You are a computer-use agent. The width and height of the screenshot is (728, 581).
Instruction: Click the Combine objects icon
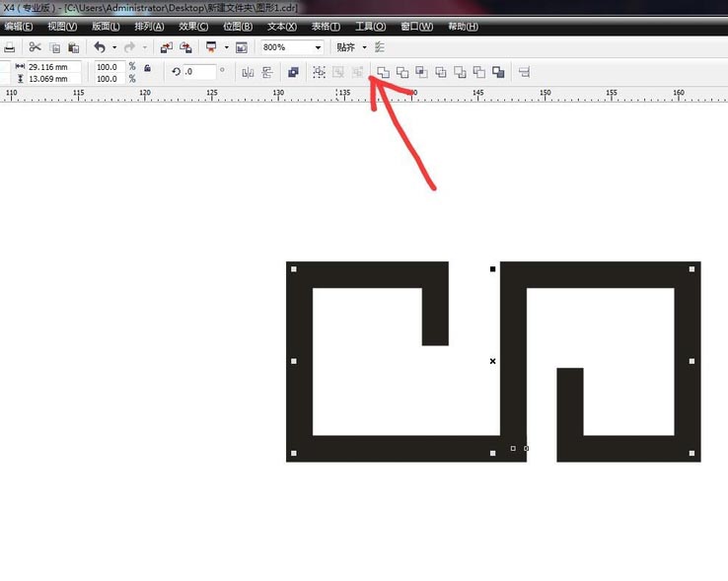pyautogui.click(x=293, y=72)
